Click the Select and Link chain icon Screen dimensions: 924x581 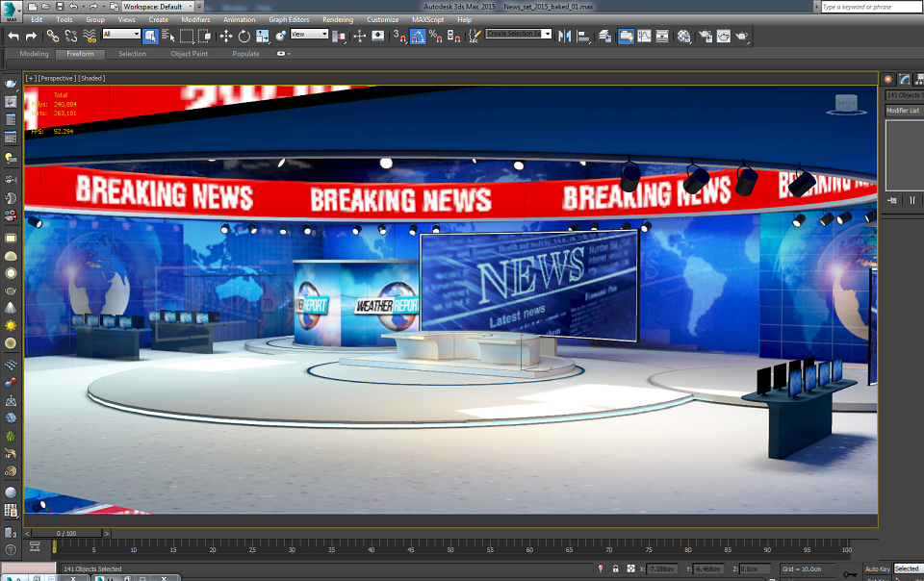pos(53,37)
